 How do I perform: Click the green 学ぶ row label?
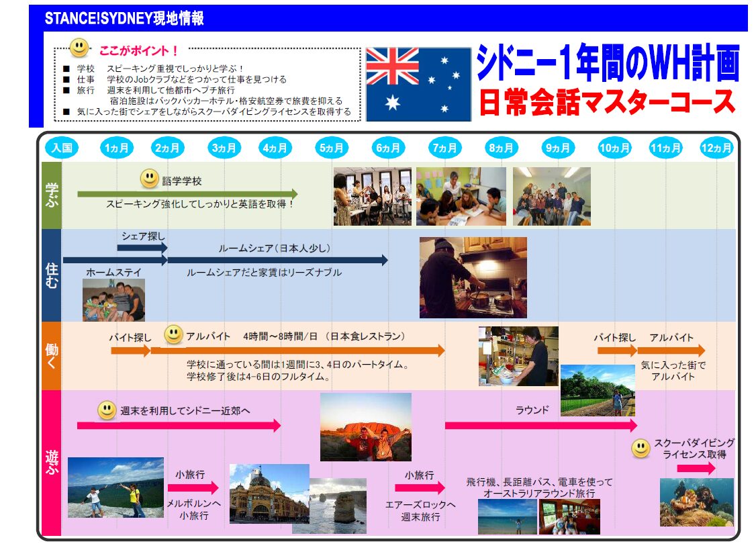51,195
